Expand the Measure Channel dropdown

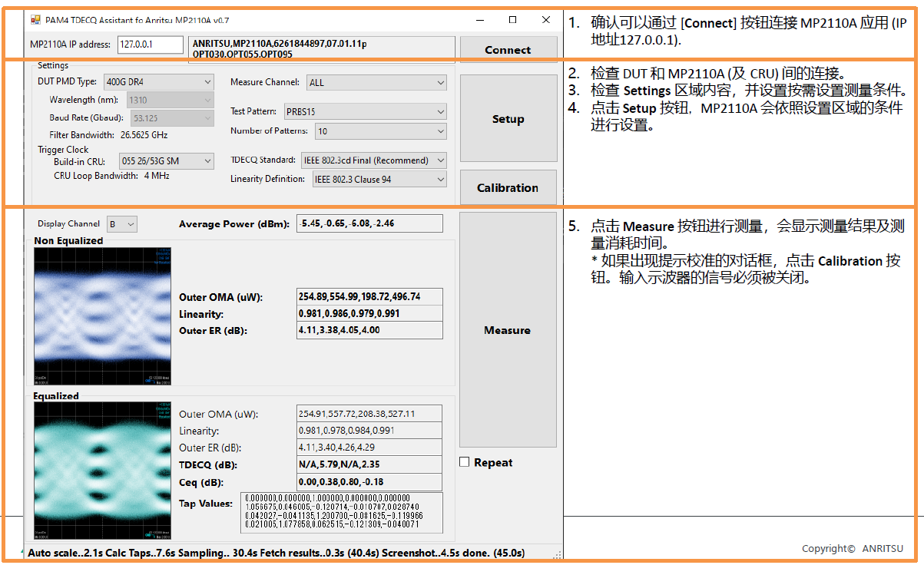pos(376,82)
